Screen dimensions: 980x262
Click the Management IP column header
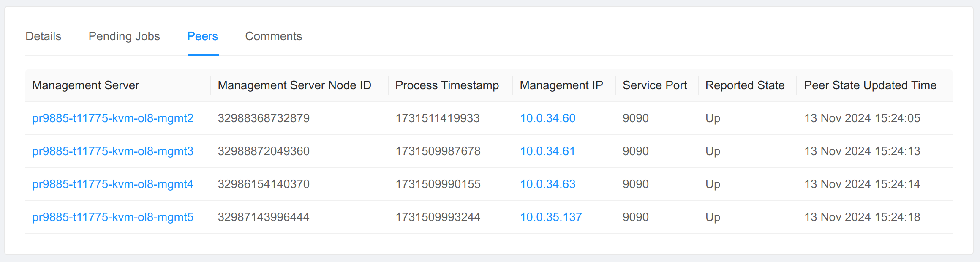[561, 85]
